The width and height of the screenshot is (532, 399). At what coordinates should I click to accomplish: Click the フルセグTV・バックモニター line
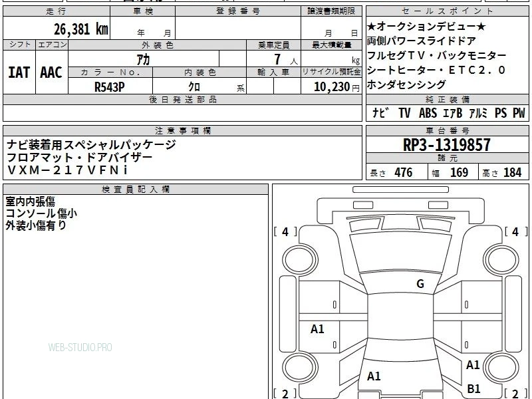[437, 55]
